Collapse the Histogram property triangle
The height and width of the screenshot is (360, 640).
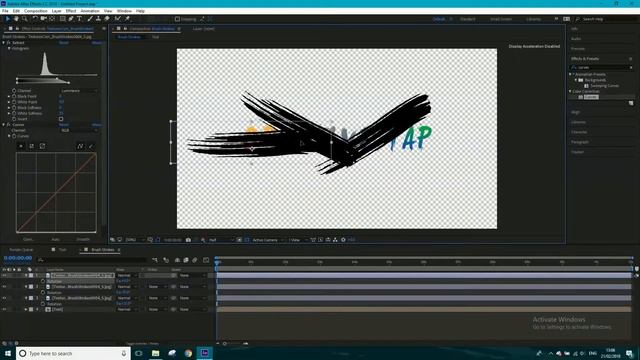point(9,48)
